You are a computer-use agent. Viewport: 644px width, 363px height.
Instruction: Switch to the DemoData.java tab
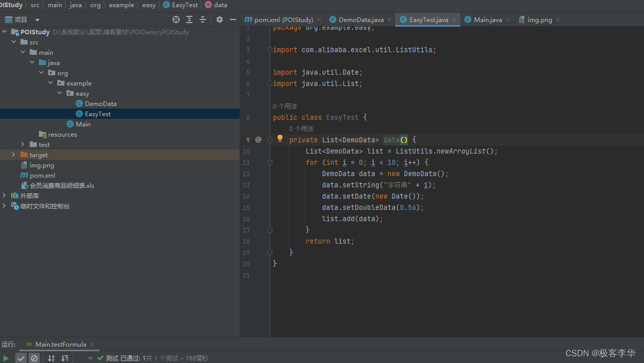(361, 20)
